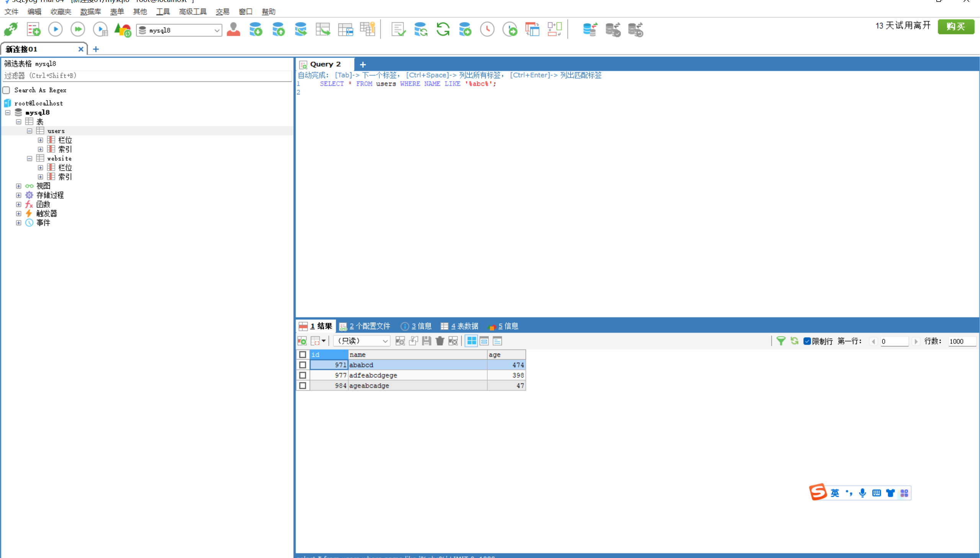Click the green 购买 button
The width and height of the screenshot is (980, 558).
(955, 26)
